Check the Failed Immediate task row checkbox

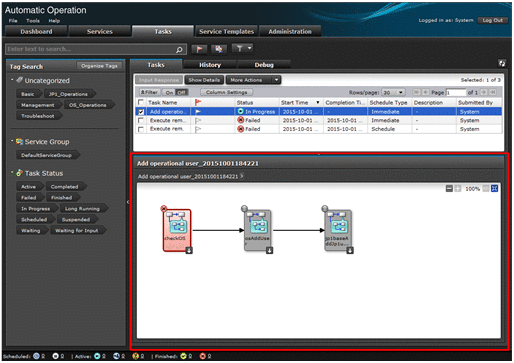point(141,120)
